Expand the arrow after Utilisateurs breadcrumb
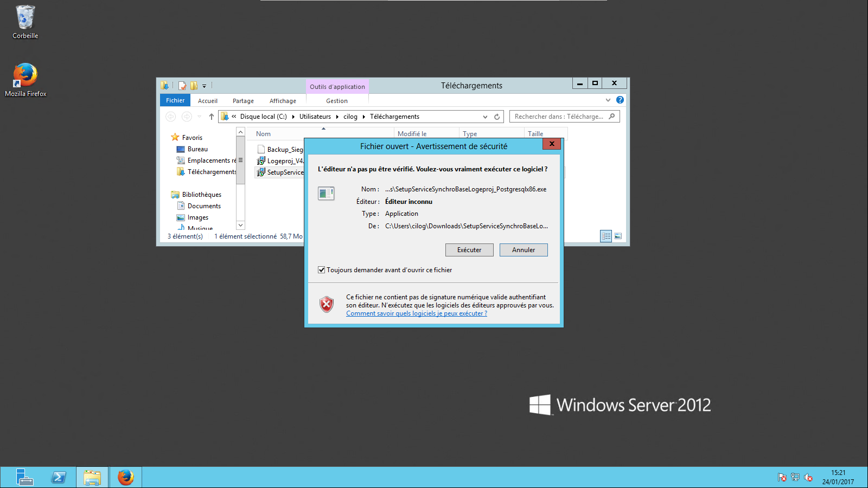Image resolution: width=868 pixels, height=488 pixels. coord(337,117)
